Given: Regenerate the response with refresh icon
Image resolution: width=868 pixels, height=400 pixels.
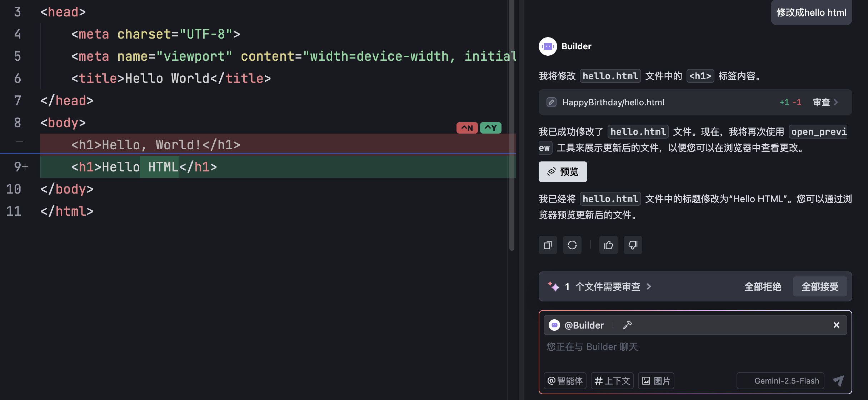Looking at the screenshot, I should pos(572,245).
